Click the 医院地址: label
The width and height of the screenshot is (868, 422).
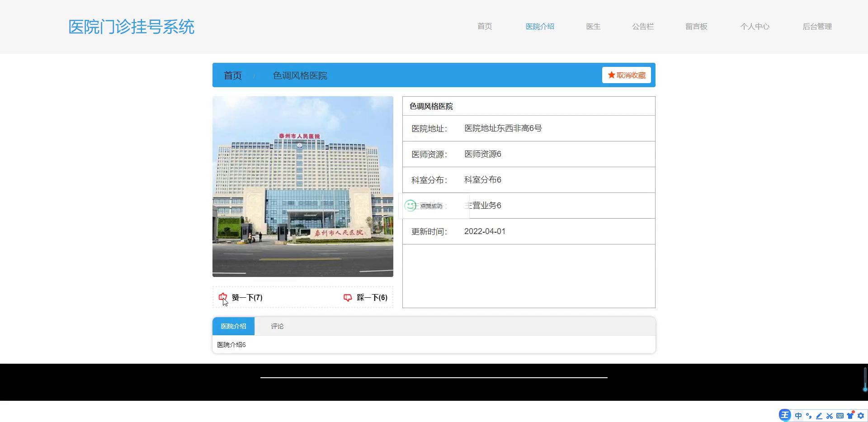tap(429, 129)
